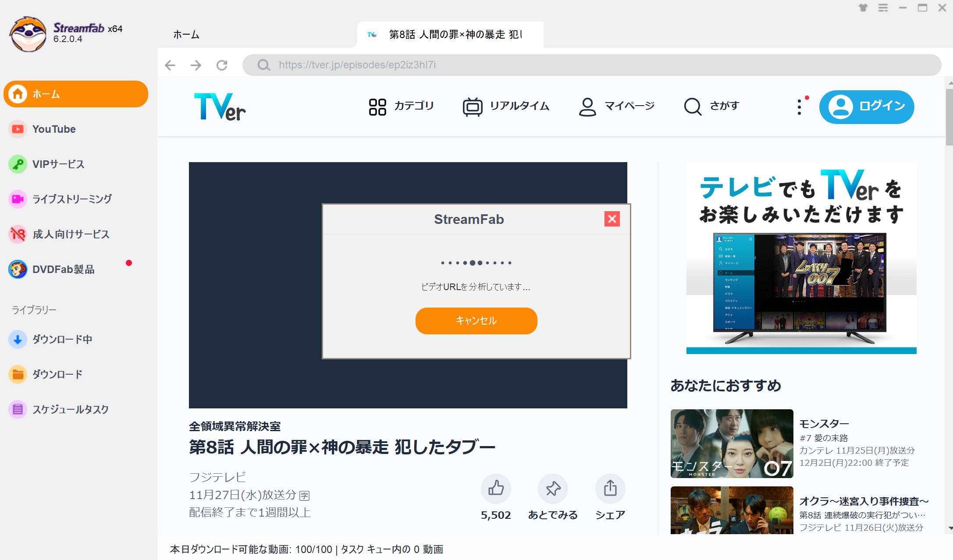Click the orange downloads folder icon
Image resolution: width=953 pixels, height=560 pixels.
coord(18,375)
